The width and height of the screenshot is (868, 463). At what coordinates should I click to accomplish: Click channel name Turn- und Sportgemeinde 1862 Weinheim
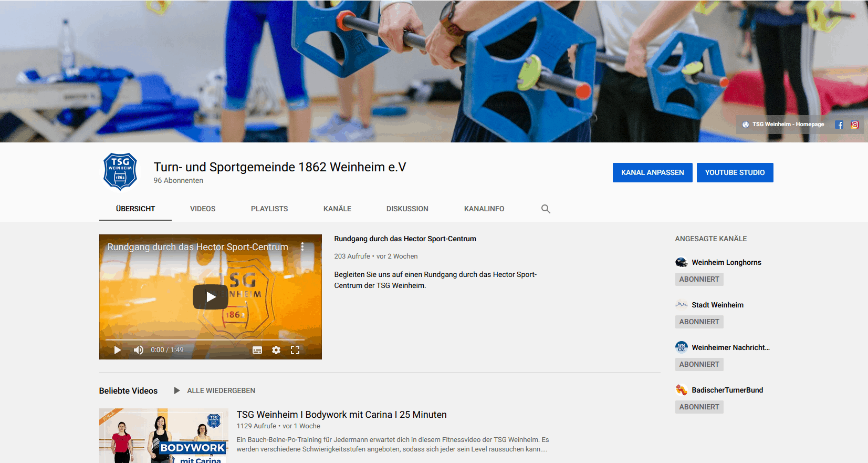tap(280, 167)
